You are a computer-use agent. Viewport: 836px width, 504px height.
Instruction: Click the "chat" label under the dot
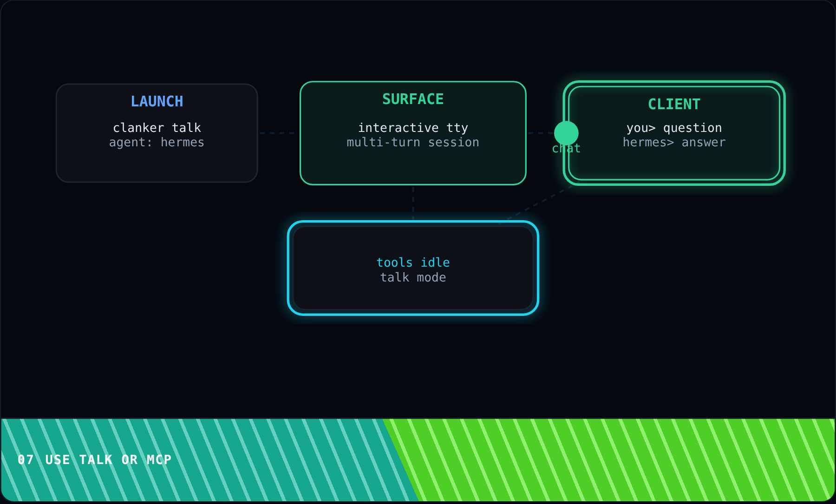coord(566,149)
